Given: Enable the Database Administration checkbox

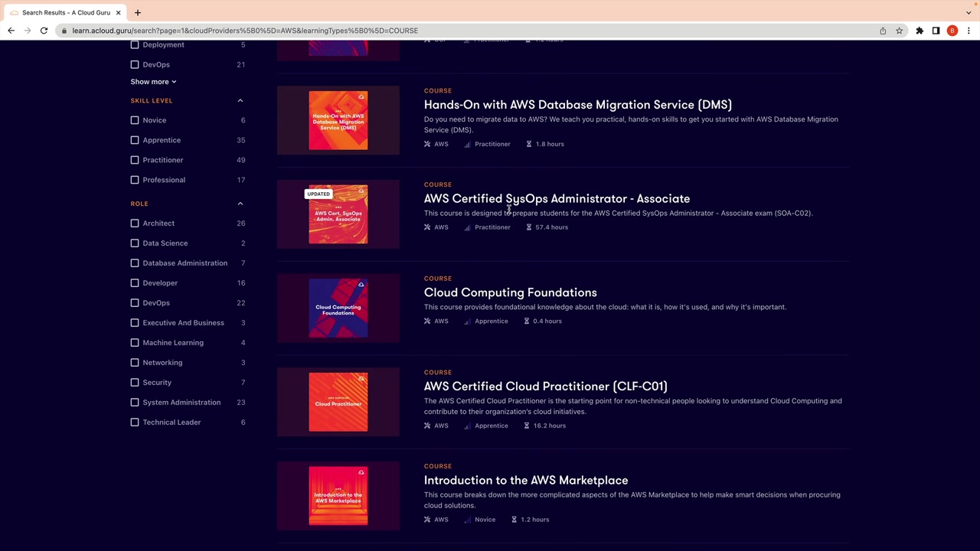Looking at the screenshot, I should pyautogui.click(x=135, y=263).
